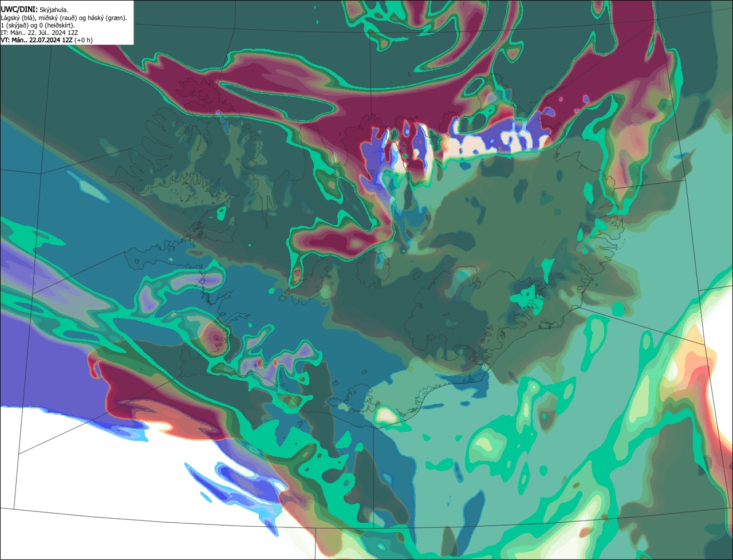Click the "IT: Mán.. 22. Júl.. 2024 12Z" line
Screen dimensions: 733x560
pos(40,33)
